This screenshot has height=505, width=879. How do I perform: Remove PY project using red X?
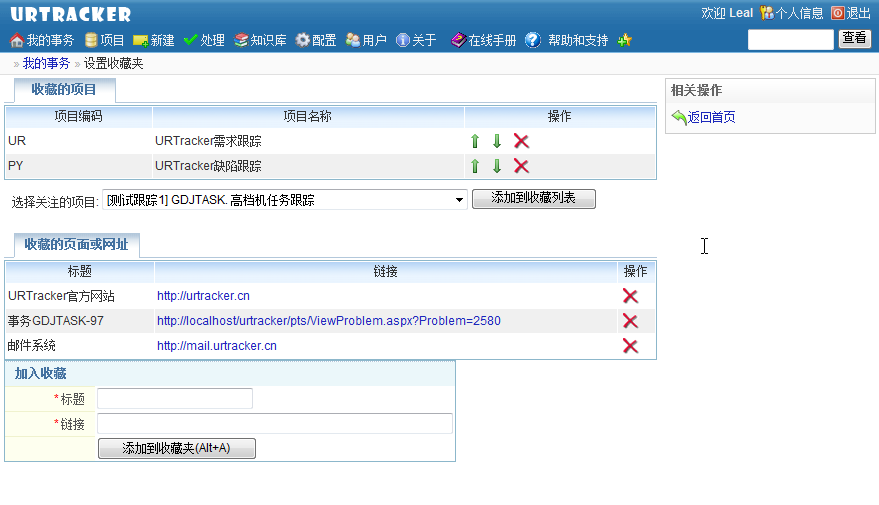(521, 166)
